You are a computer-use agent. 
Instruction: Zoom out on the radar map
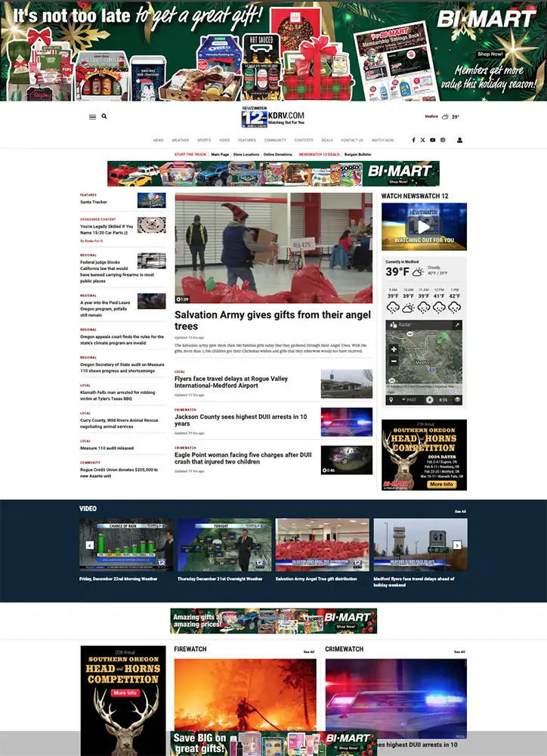(394, 361)
